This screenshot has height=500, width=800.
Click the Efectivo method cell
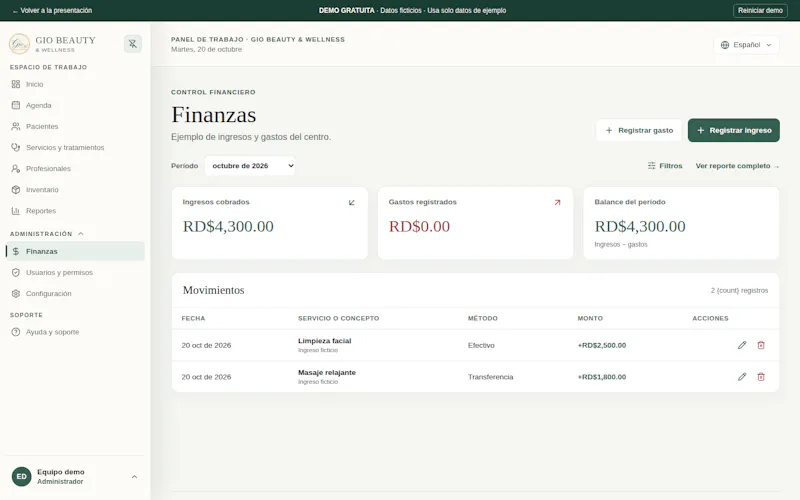point(481,345)
